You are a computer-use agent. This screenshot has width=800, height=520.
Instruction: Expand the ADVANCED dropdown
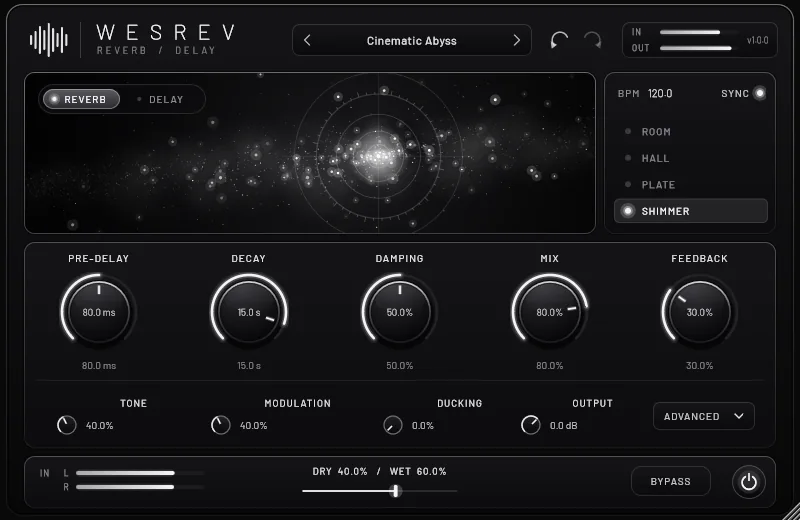pyautogui.click(x=704, y=416)
